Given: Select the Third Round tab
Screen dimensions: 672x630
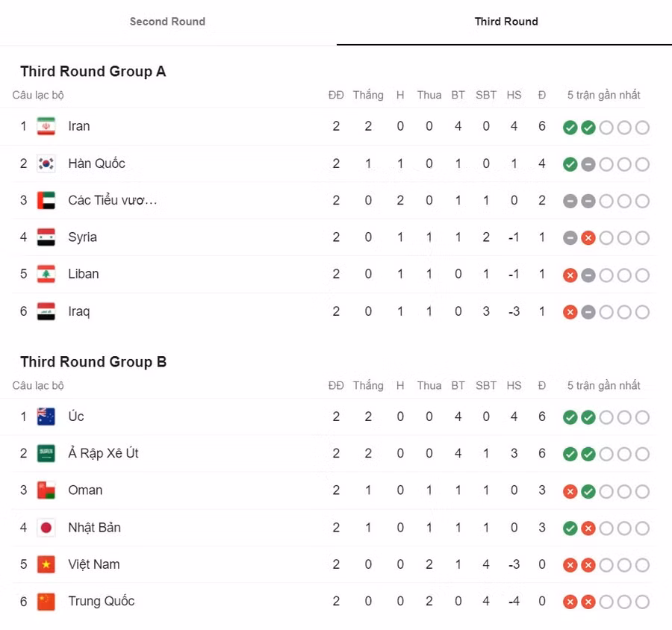Looking at the screenshot, I should pos(507,22).
